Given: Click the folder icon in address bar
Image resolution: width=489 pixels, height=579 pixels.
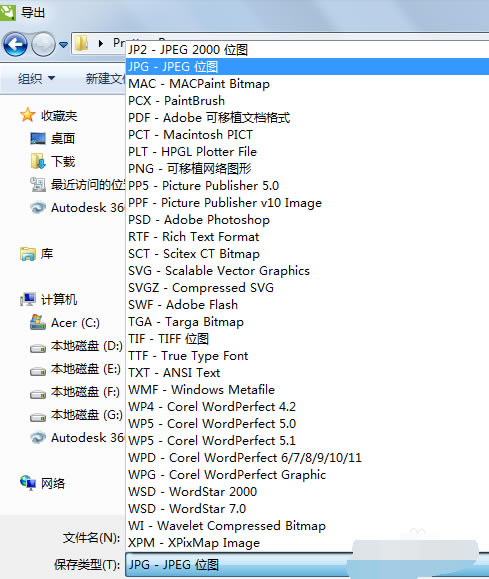Looking at the screenshot, I should [x=81, y=43].
